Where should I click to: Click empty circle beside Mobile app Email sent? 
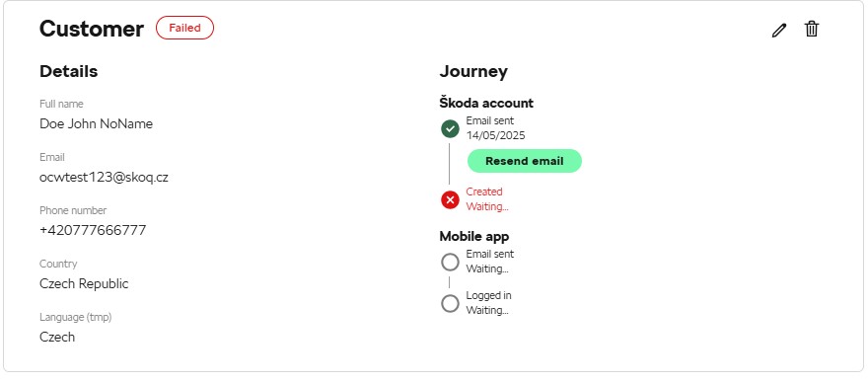pyautogui.click(x=450, y=263)
